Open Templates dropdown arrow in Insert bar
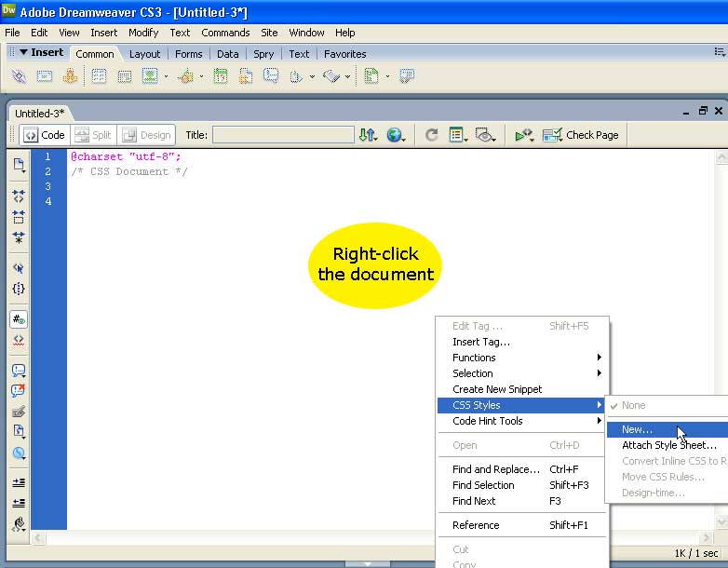The height and width of the screenshot is (568, 728). (387, 76)
